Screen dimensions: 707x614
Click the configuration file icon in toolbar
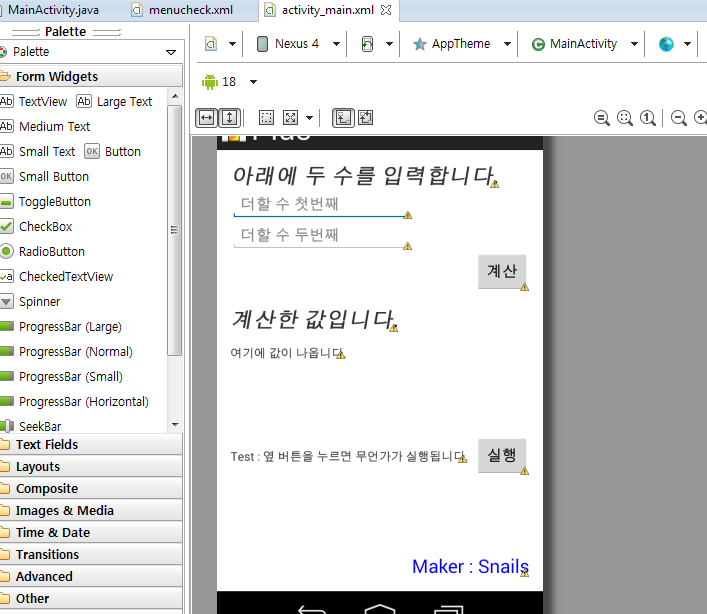(x=212, y=44)
